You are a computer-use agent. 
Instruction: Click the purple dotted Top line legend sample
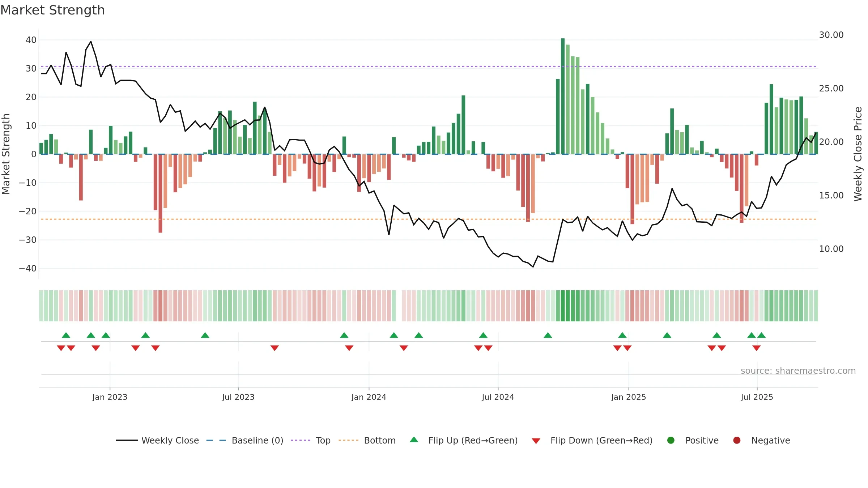click(301, 440)
